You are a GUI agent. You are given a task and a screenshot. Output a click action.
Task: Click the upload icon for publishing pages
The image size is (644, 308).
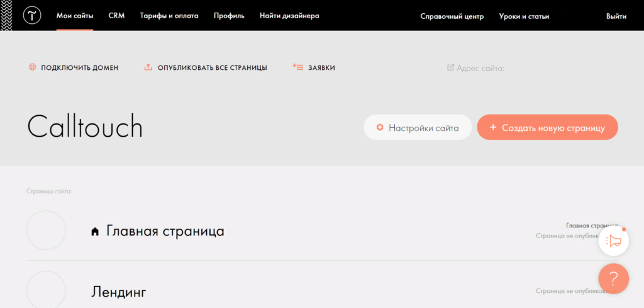(148, 67)
